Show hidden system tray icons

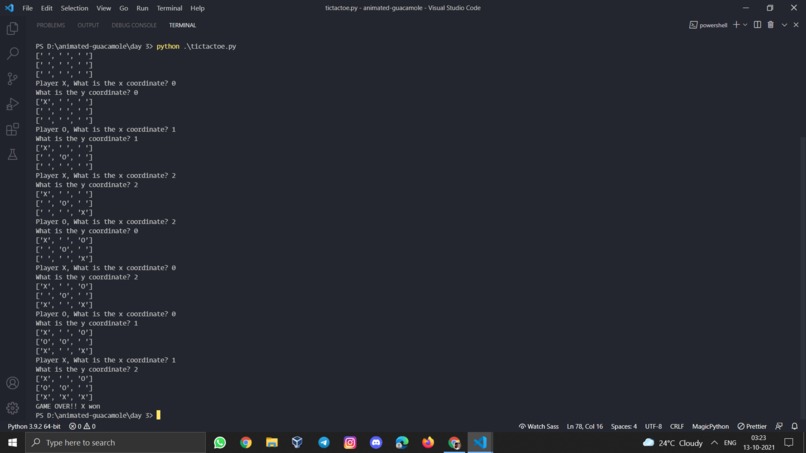(x=715, y=442)
